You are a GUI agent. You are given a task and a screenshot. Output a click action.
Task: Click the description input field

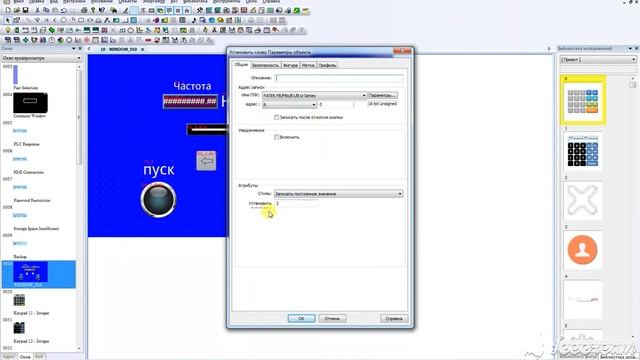[339, 78]
